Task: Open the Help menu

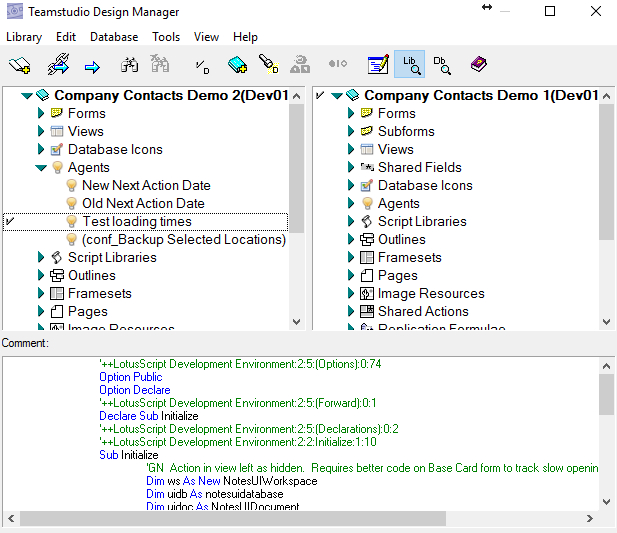Action: [x=245, y=37]
